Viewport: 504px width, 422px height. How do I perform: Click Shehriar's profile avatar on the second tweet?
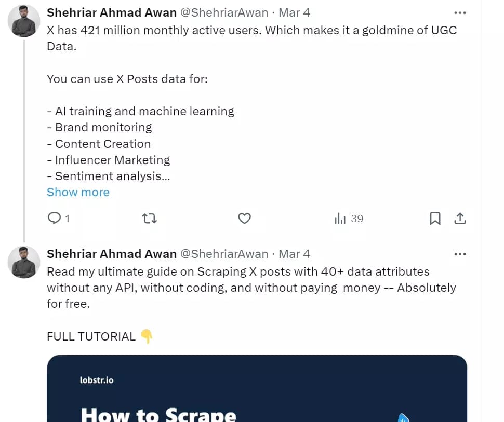[23, 262]
